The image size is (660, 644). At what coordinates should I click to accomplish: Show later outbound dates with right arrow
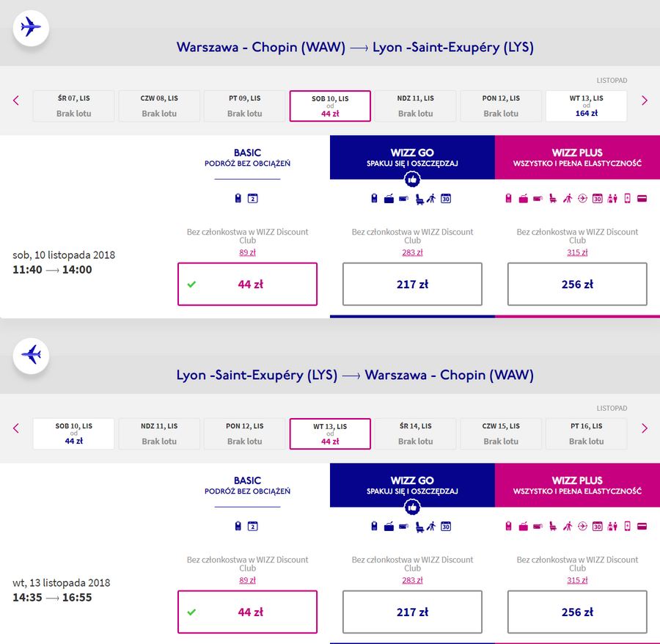coord(645,100)
